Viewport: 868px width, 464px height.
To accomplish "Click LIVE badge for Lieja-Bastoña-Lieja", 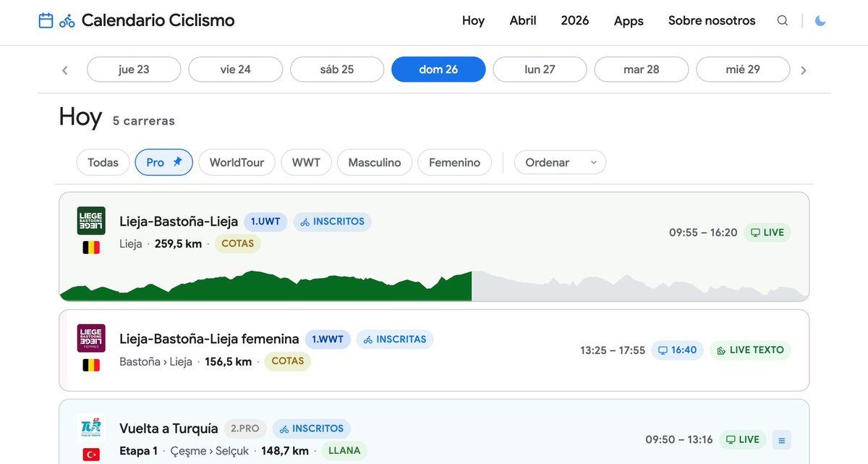I will (767, 232).
